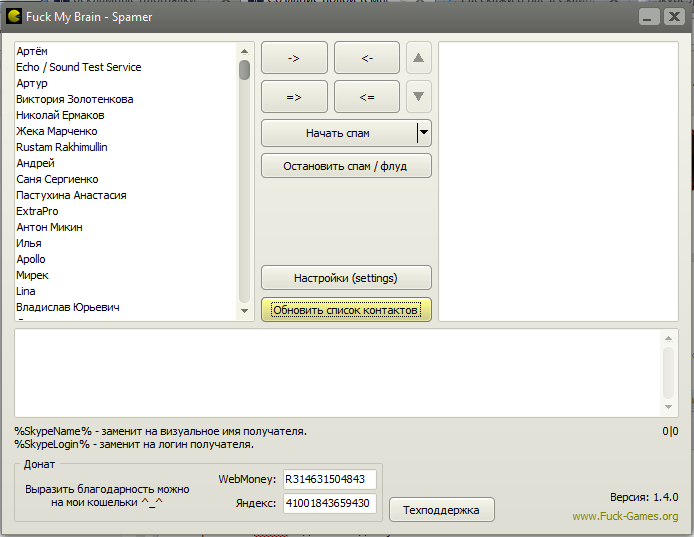Select contact Саня Сергиенко

(x=58, y=179)
